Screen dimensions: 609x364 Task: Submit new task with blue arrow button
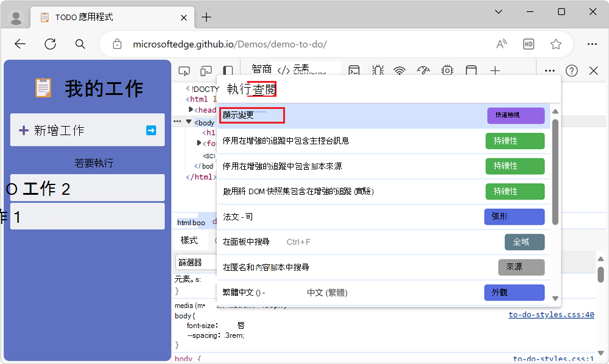pyautogui.click(x=151, y=130)
